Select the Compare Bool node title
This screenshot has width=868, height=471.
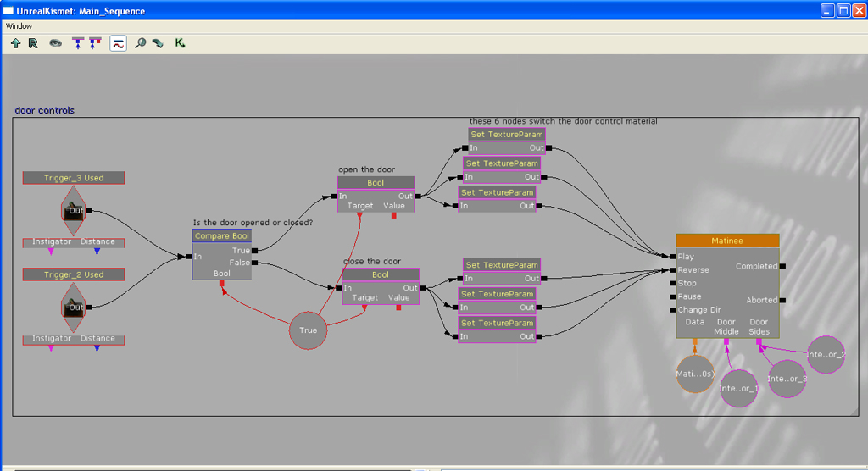point(222,235)
